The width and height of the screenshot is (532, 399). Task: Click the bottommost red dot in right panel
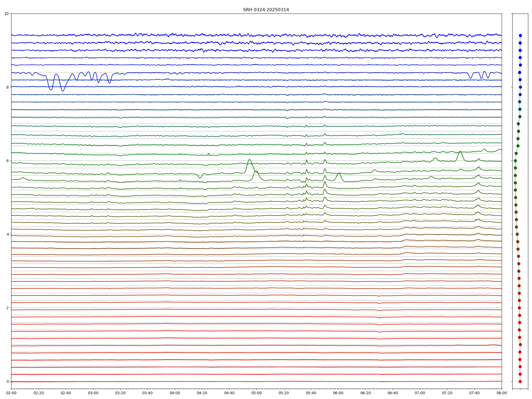click(520, 381)
